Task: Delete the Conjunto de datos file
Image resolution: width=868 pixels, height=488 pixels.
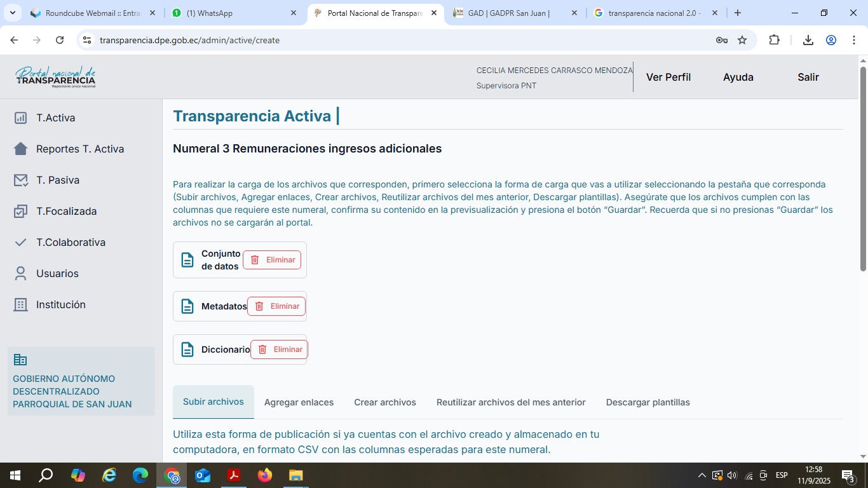Action: (x=272, y=260)
